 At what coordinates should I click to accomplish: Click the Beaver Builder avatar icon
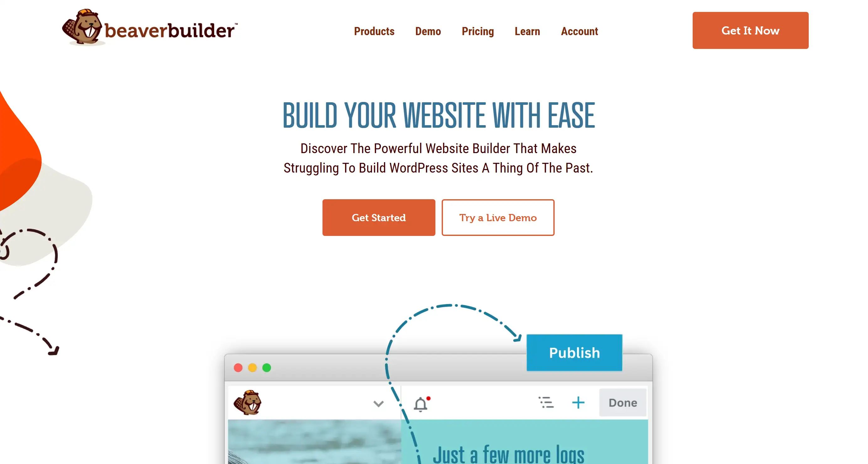click(x=248, y=403)
